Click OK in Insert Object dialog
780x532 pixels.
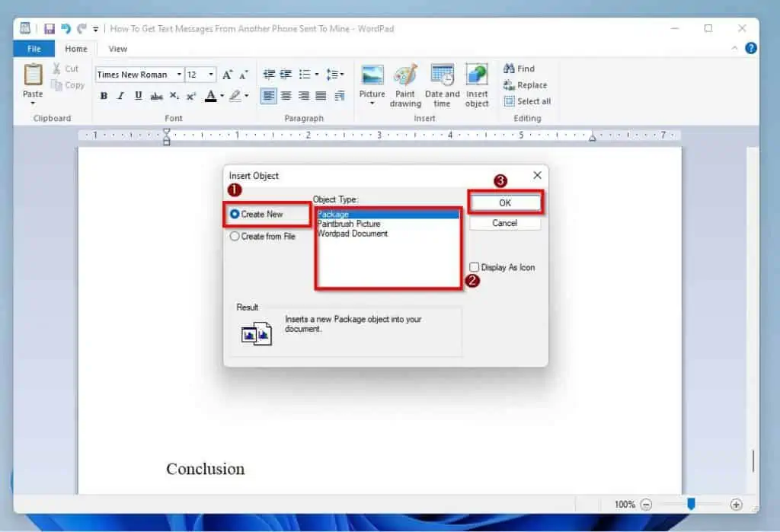505,203
